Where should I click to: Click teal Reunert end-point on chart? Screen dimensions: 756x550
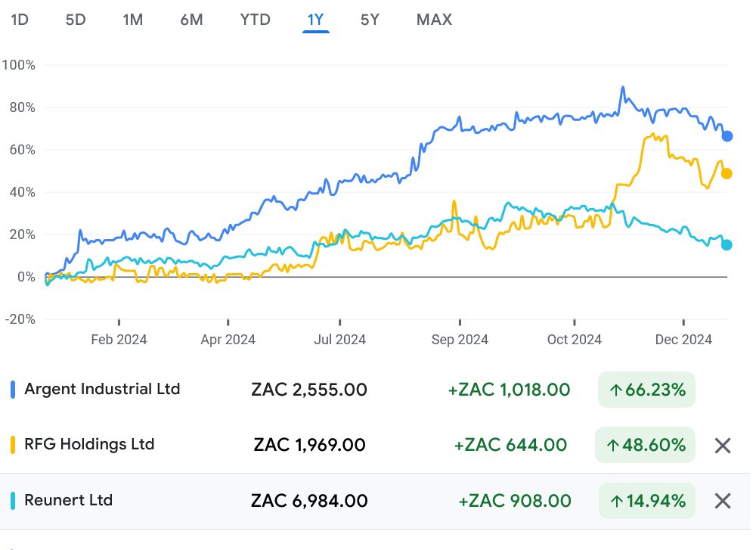727,245
